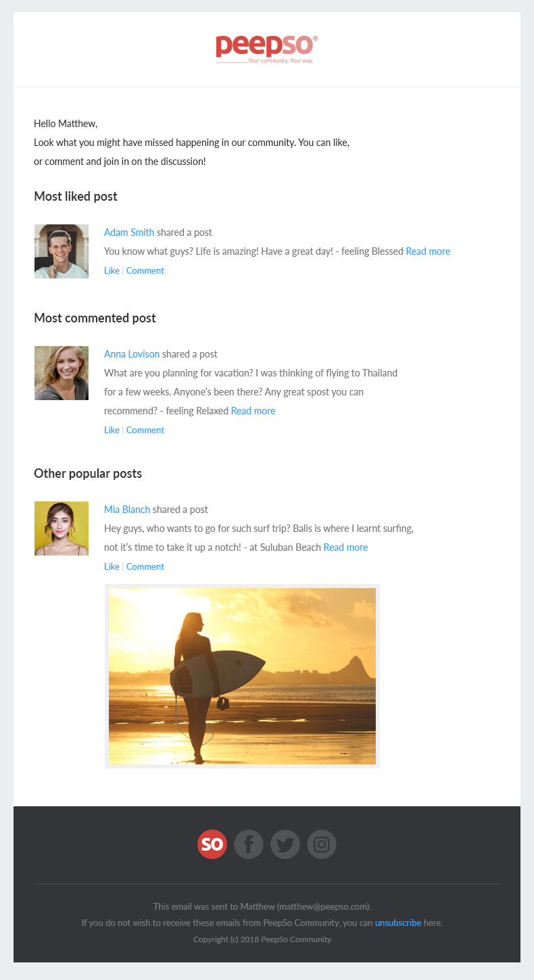
Task: Click Anna Lovison's profile photo
Action: [x=62, y=373]
